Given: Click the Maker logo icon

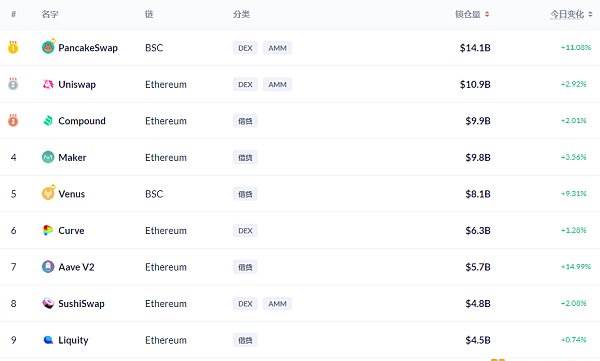Looking at the screenshot, I should coord(48,157).
